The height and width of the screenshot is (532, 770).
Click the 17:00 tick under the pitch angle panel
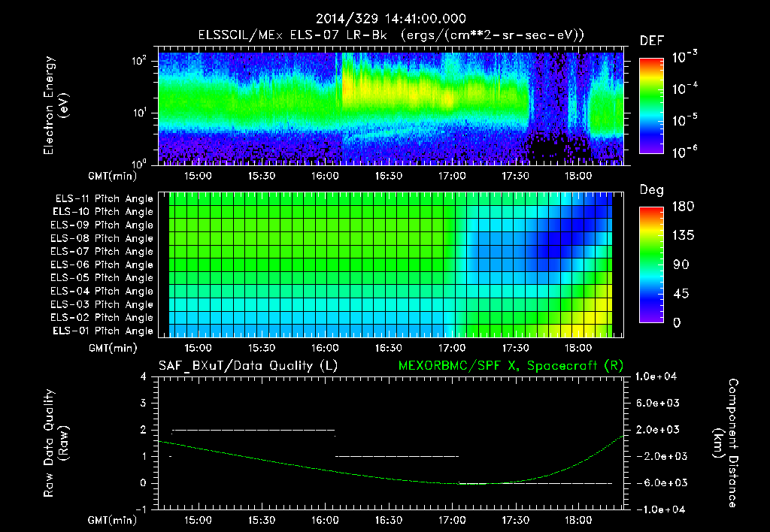pos(452,348)
